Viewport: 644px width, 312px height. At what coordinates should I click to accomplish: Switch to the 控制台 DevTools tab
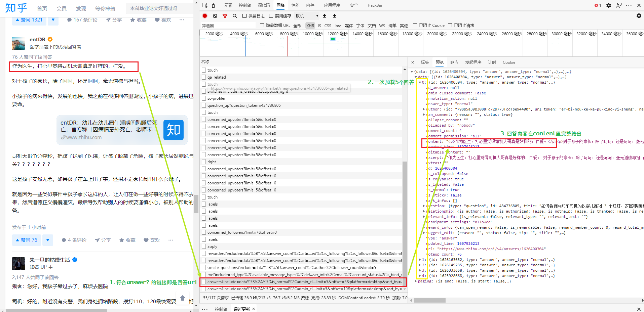[x=245, y=5]
